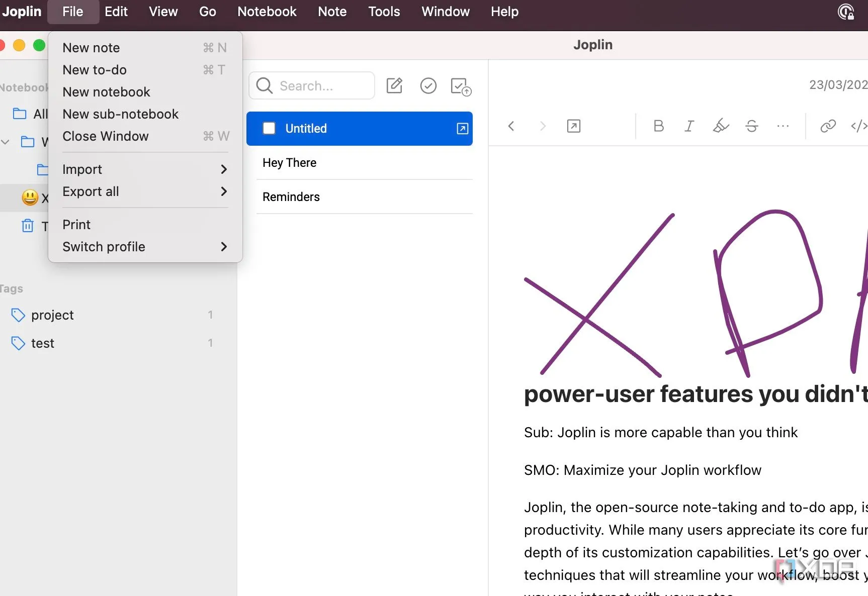Open the Trash folder icon
The width and height of the screenshot is (868, 596).
click(28, 226)
